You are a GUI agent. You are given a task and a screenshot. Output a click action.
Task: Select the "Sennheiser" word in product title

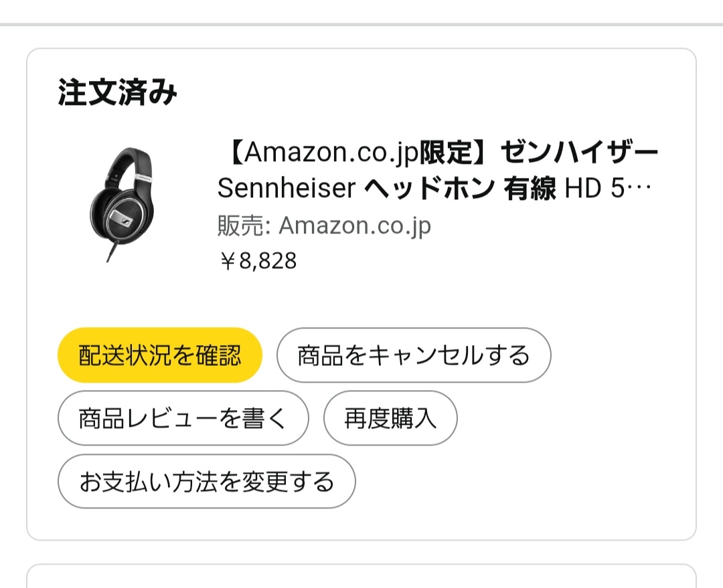[x=286, y=189]
